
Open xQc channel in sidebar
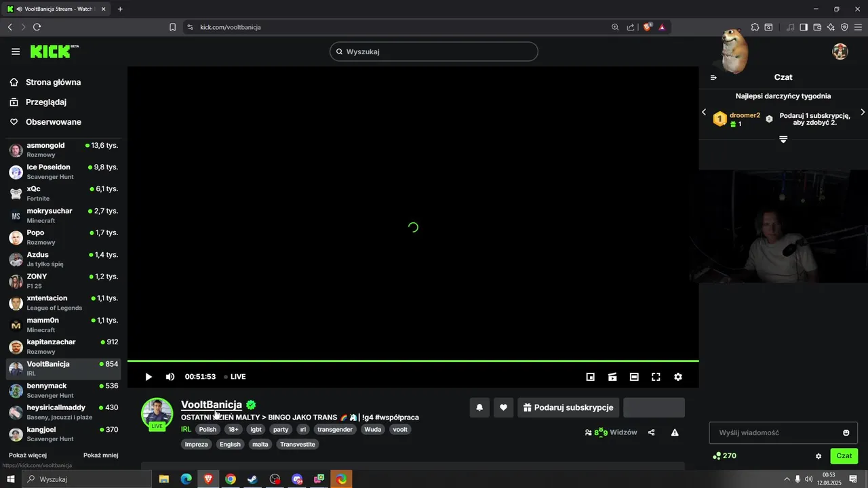click(64, 193)
